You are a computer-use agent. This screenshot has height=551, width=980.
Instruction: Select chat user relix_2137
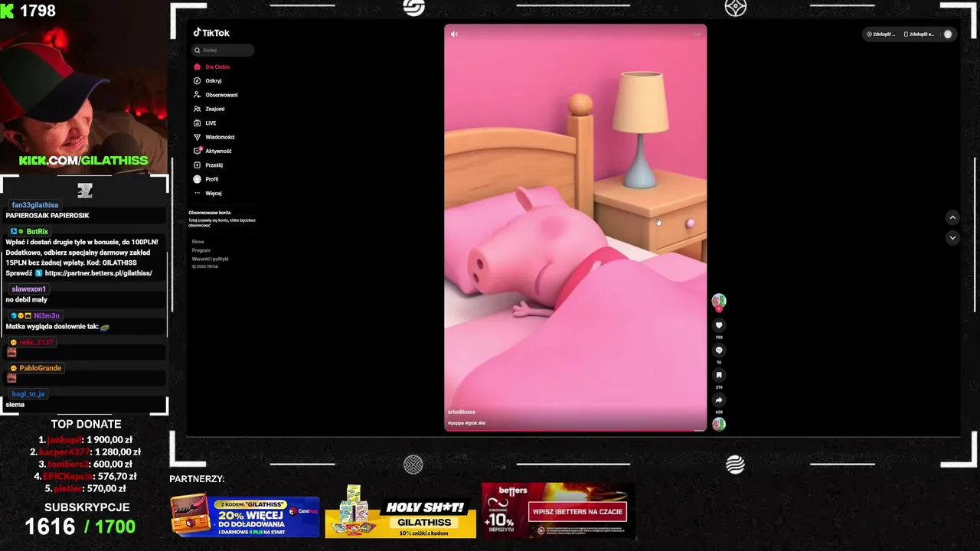pos(36,342)
